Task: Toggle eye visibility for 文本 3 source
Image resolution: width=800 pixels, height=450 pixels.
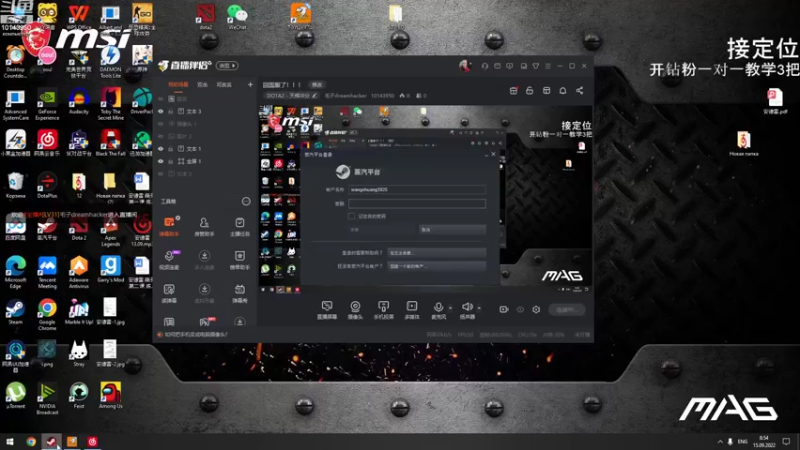Action: tap(161, 111)
